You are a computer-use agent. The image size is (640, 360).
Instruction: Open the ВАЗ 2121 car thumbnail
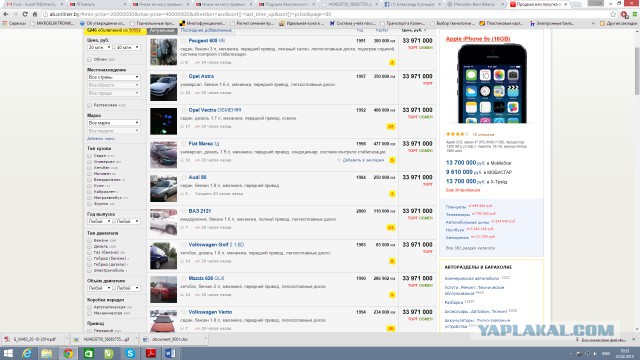pos(163,222)
